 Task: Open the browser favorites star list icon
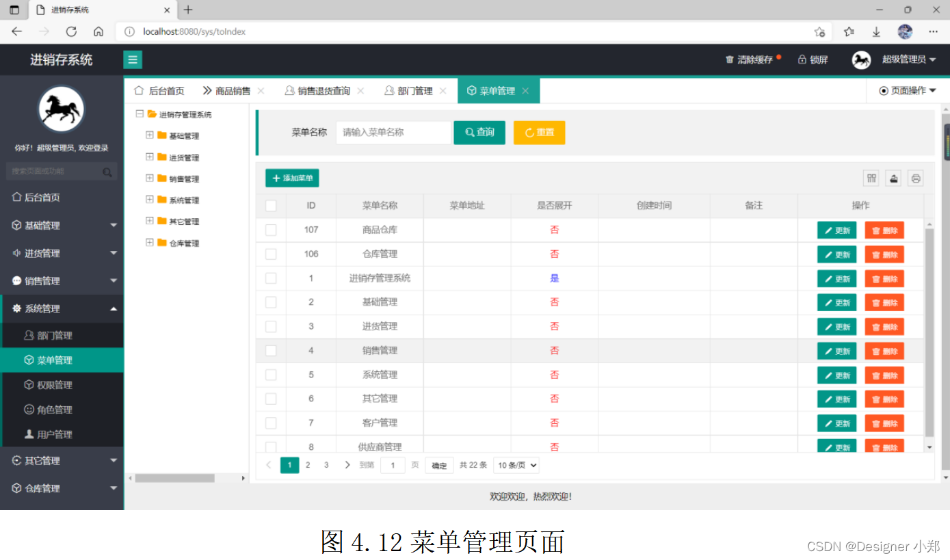pos(849,31)
